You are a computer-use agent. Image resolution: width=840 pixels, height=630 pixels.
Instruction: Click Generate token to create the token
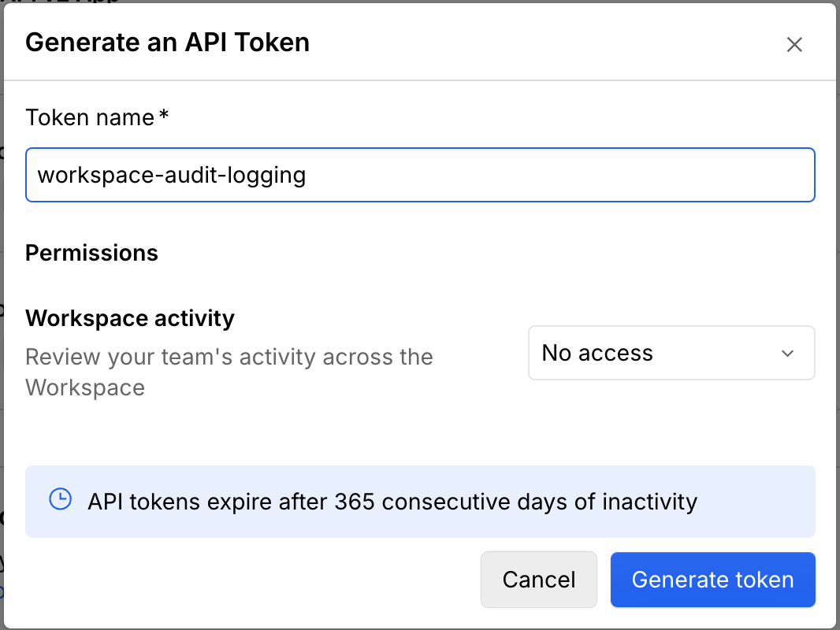(712, 580)
